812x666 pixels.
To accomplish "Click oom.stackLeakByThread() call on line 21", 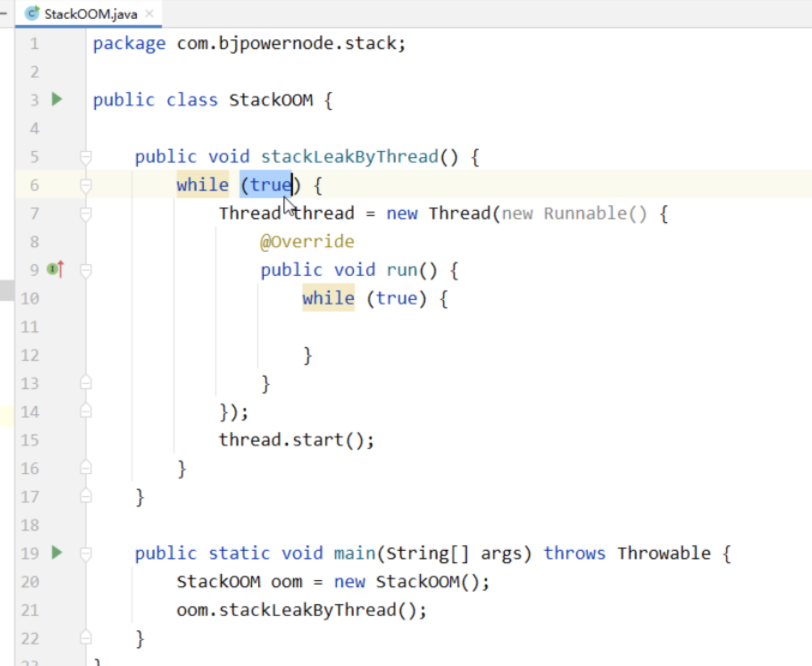I will tap(301, 610).
